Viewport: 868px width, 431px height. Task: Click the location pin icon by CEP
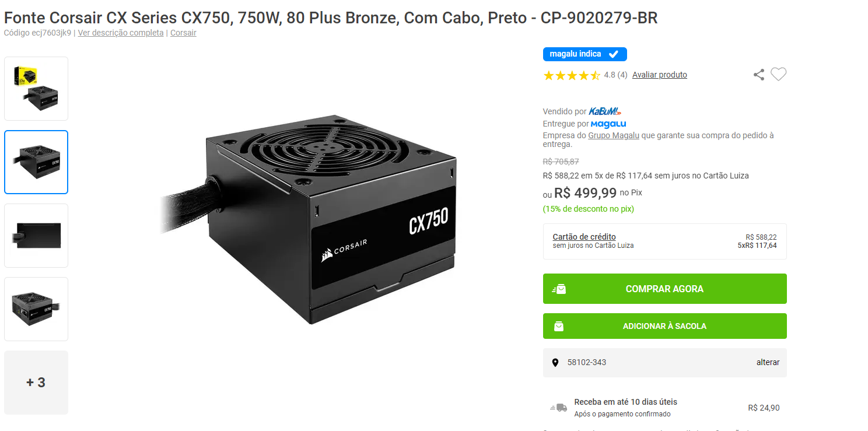pyautogui.click(x=555, y=363)
